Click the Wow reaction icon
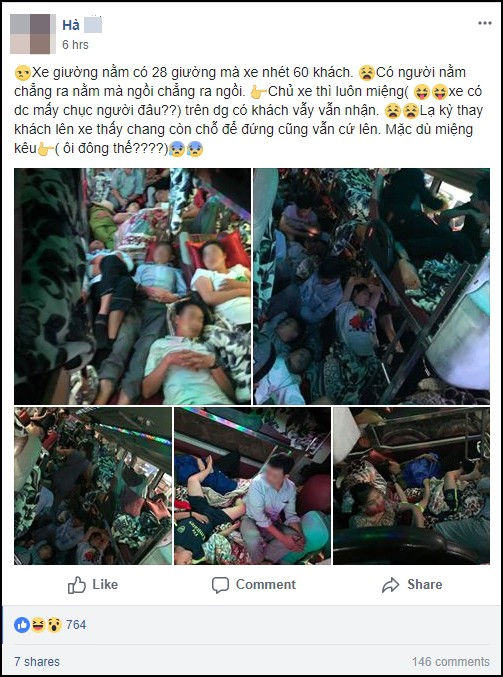The image size is (503, 677). coord(54,624)
